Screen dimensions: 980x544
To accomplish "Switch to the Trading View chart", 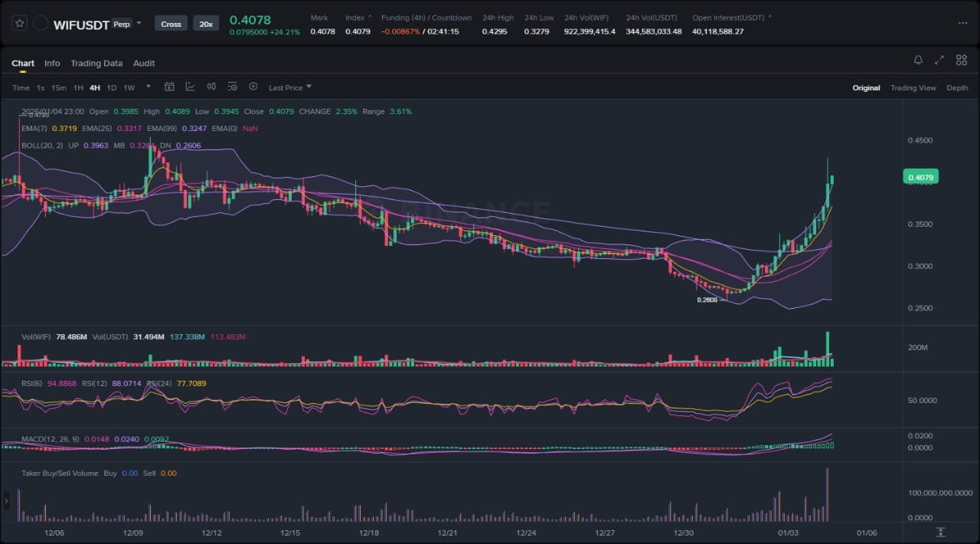I will [x=913, y=87].
